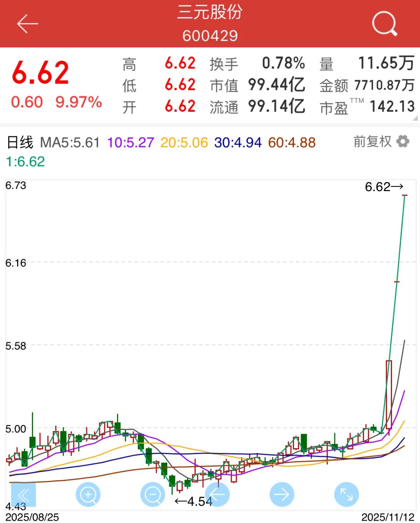420x523 pixels.
Task: Tap the 4.54 low marker on the chart
Action: pos(194,501)
